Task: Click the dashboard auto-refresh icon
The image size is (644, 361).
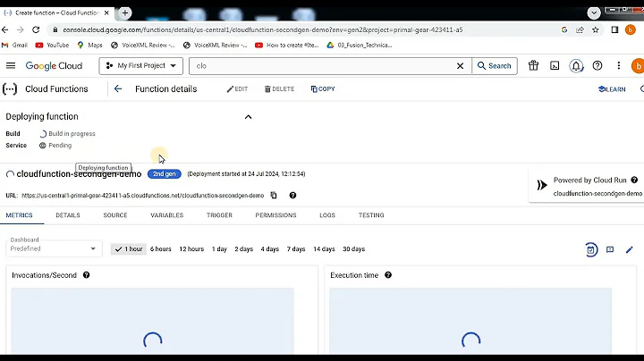Action: point(590,249)
